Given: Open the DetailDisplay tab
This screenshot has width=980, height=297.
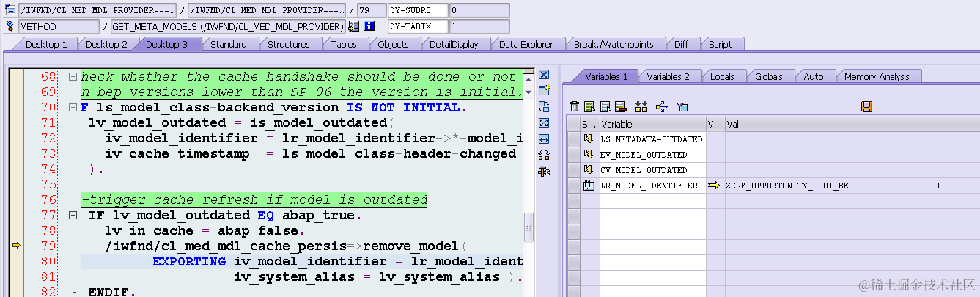Looking at the screenshot, I should 454,44.
